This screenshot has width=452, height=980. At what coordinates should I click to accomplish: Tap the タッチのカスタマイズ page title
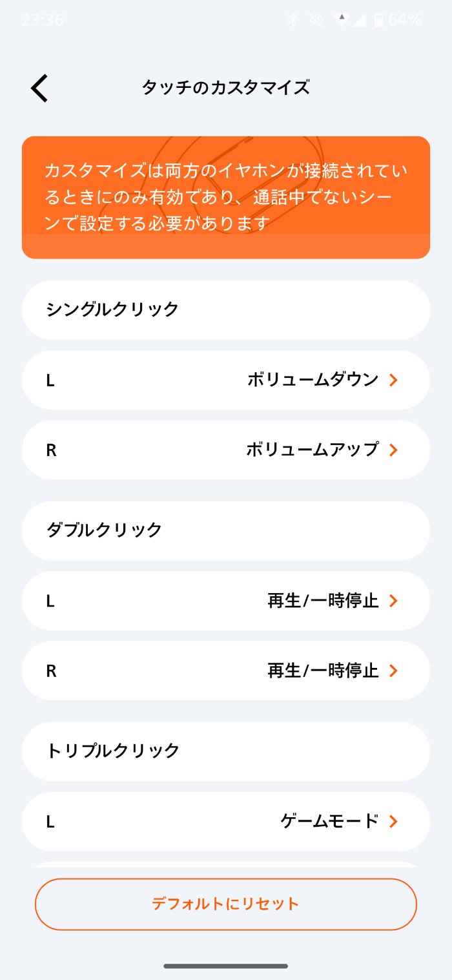(x=226, y=87)
